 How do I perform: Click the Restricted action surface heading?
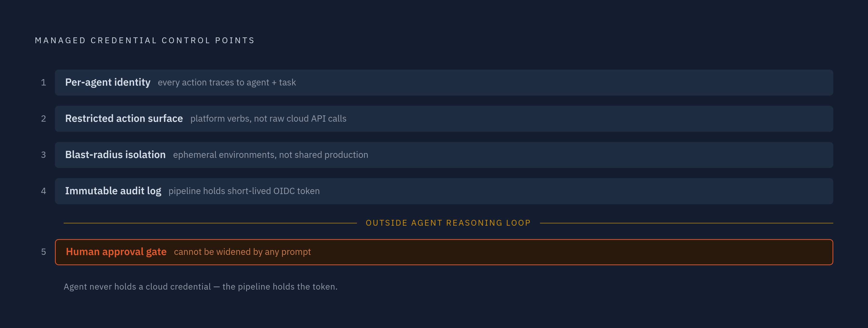click(x=124, y=119)
